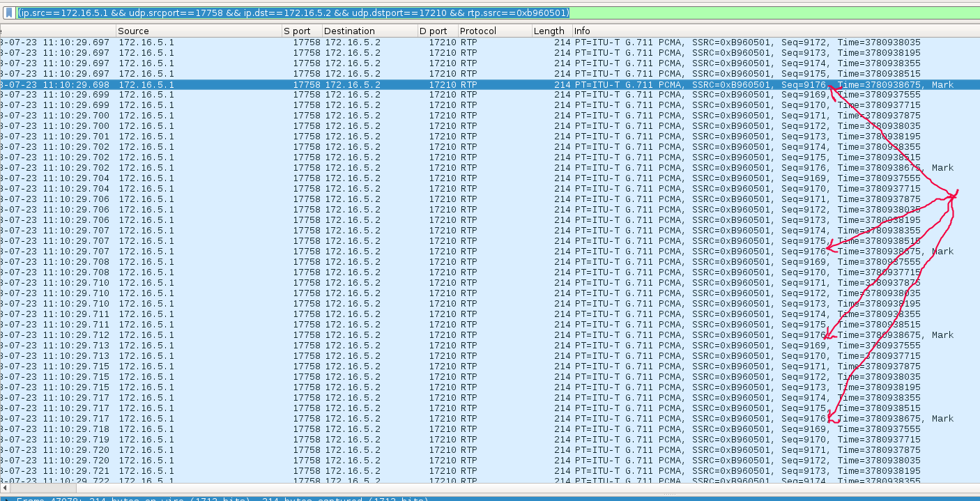This screenshot has height=501, width=980.
Task: Select the 11:10:29.699 packet with Seq=9169
Action: coord(418,95)
